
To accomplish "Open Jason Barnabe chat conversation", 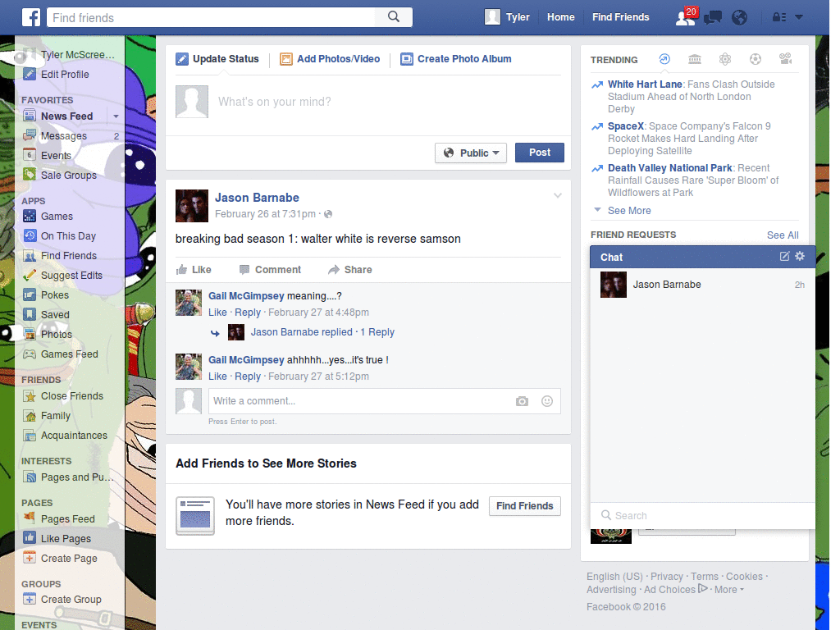I will (x=702, y=285).
